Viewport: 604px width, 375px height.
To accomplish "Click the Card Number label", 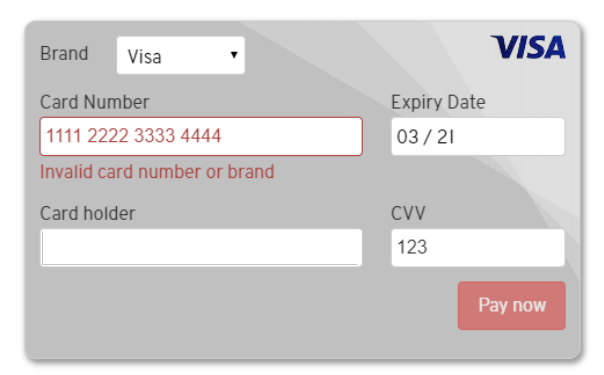I will [94, 102].
